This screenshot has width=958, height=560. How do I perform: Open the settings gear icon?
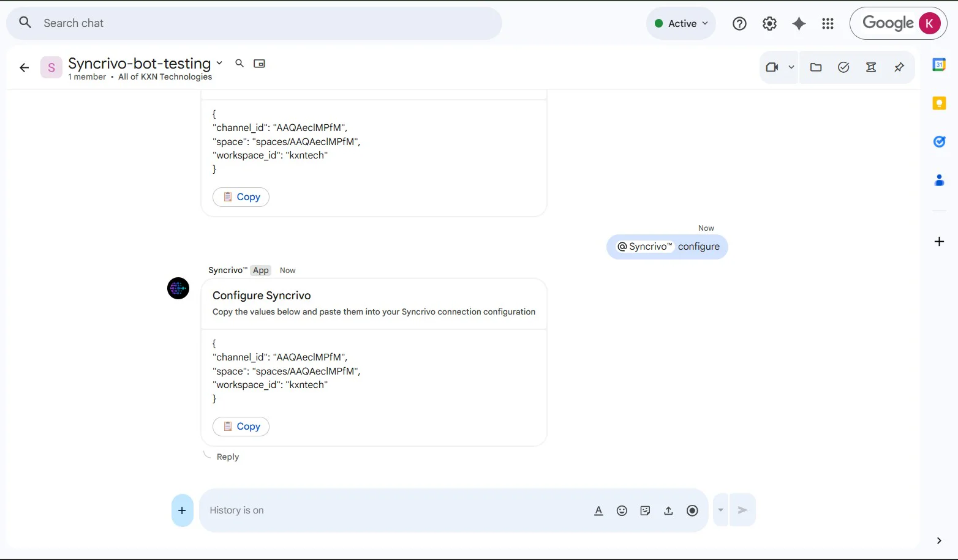coord(769,23)
